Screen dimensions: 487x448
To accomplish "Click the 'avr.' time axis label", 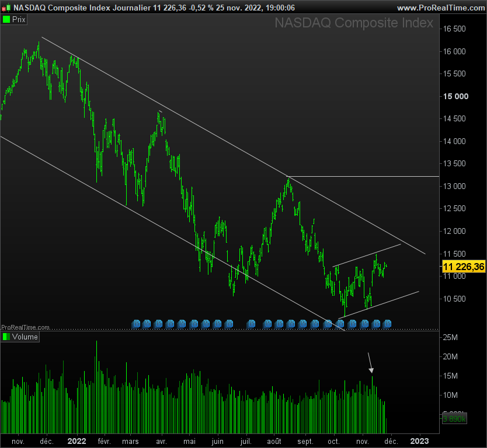I will tap(161, 442).
